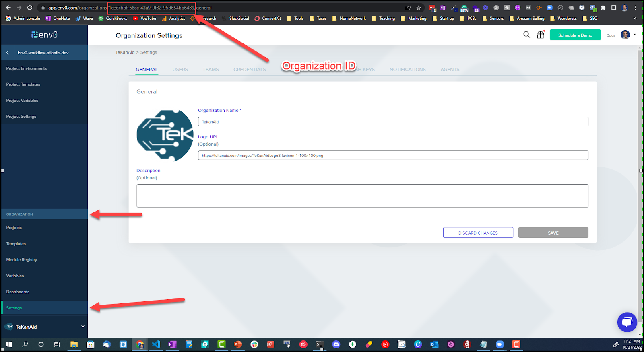Open the Admin console bookmark
644x352 pixels.
coord(23,18)
